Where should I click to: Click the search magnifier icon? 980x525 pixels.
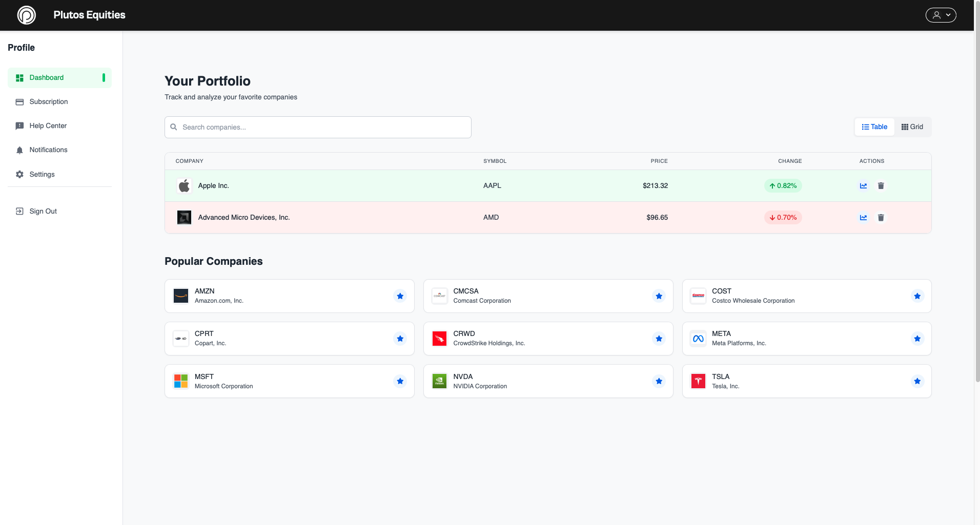tap(173, 127)
